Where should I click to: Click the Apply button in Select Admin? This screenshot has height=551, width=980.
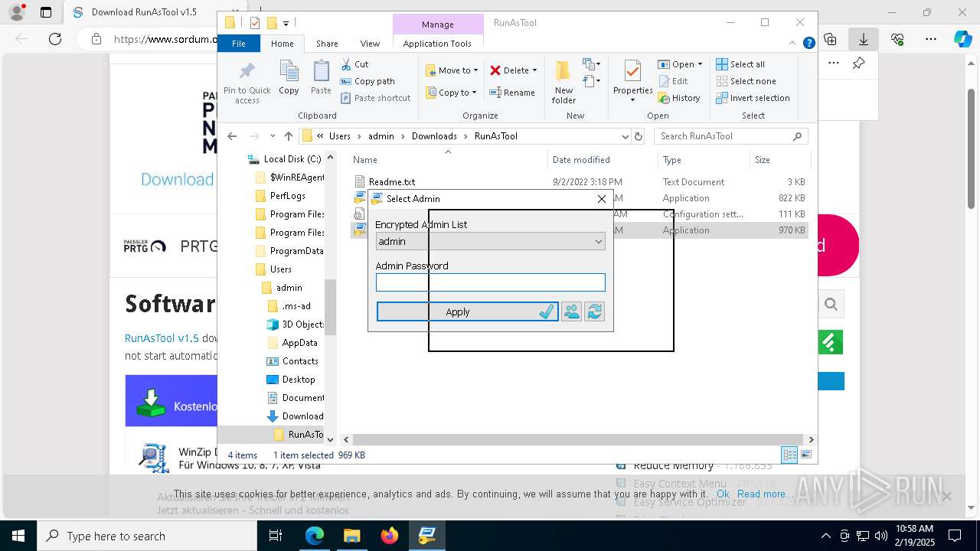(x=467, y=311)
